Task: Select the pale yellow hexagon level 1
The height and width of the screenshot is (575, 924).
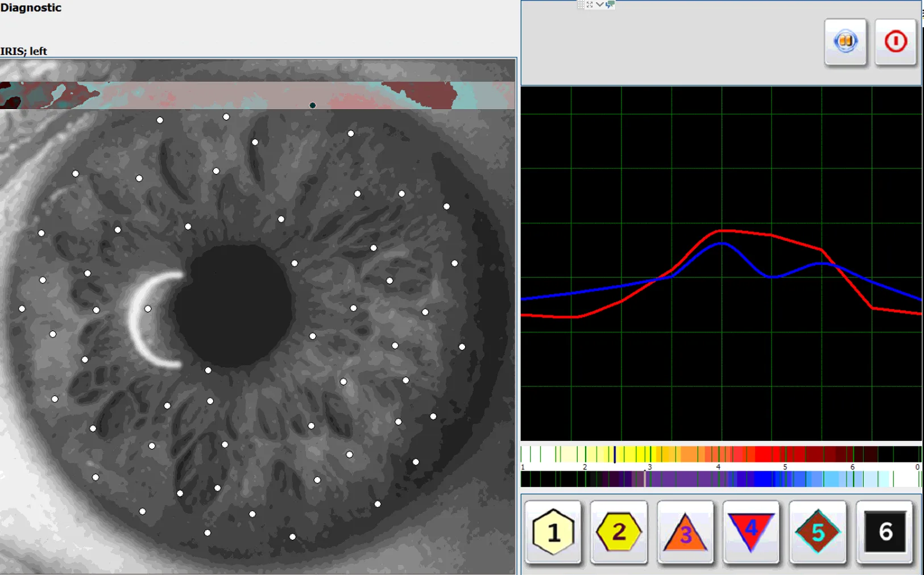Action: click(553, 532)
